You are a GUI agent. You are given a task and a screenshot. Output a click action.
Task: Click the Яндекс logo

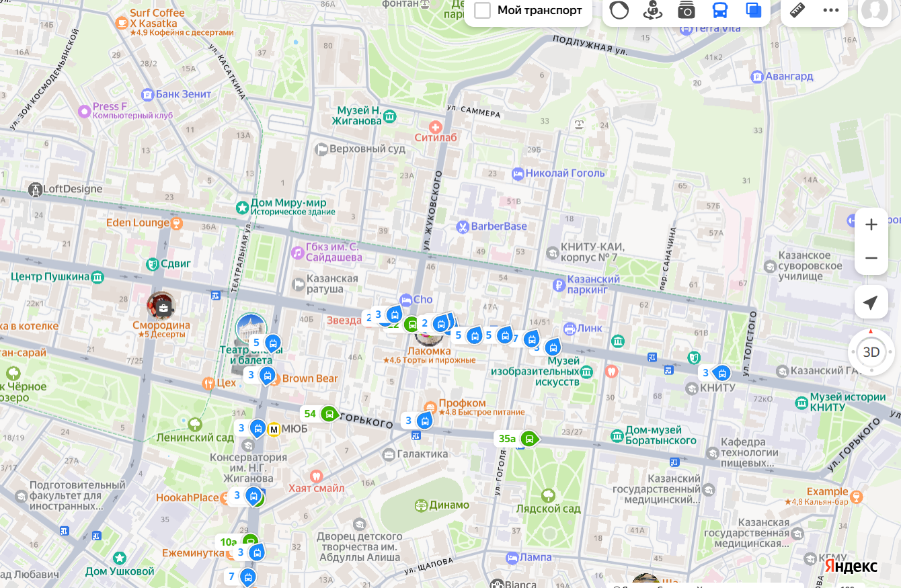[851, 566]
